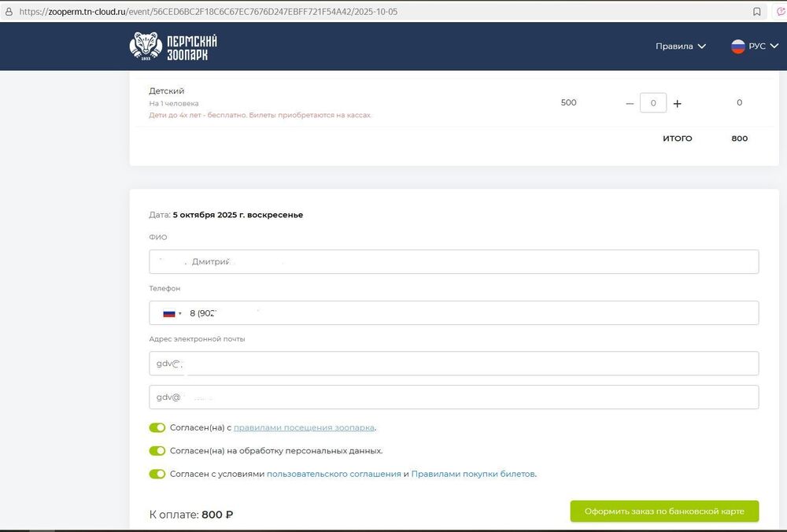Open the РУС language selector
This screenshot has width=787, height=532.
pos(755,46)
